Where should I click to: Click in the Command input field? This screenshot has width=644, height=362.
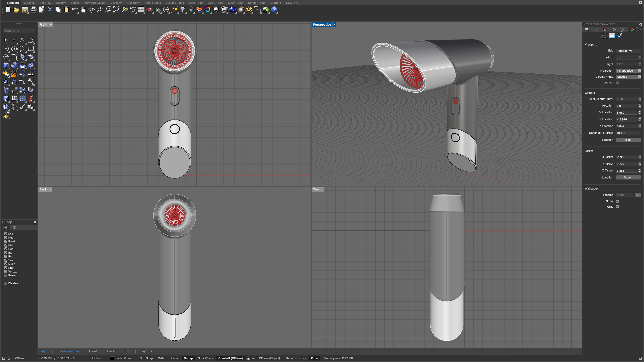19,31
